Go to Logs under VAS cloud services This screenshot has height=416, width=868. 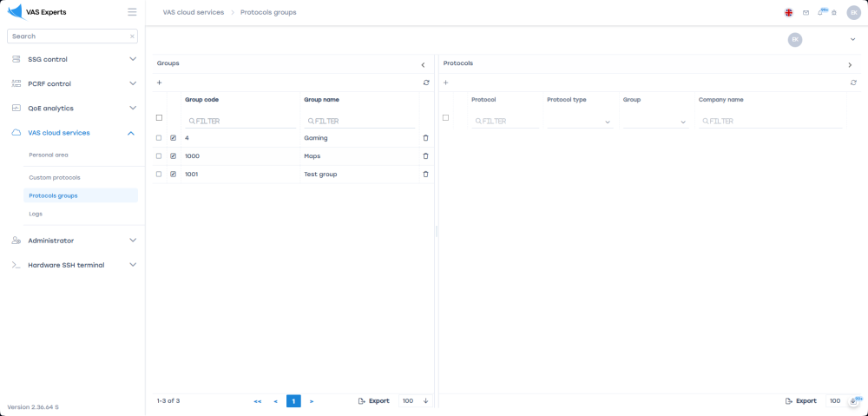(x=36, y=214)
